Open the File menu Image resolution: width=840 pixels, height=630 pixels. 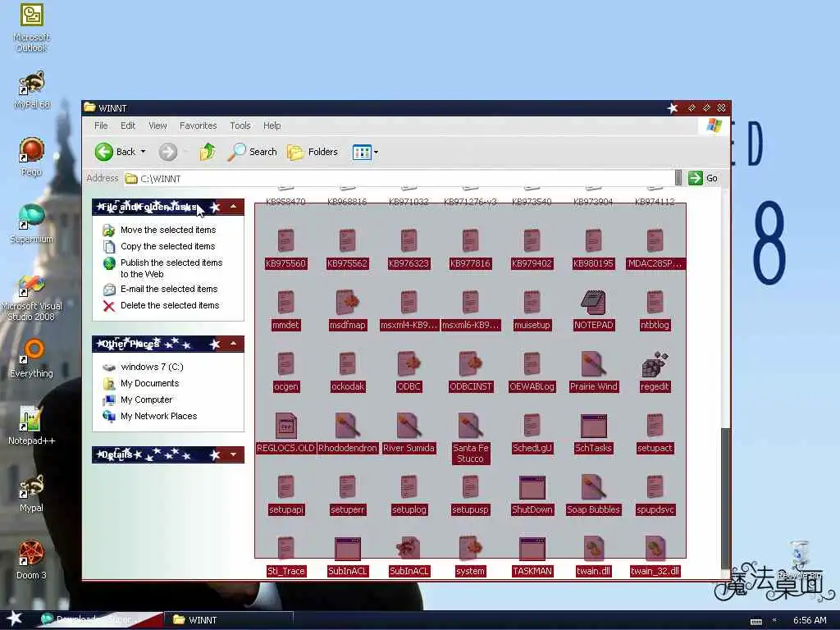click(x=101, y=126)
